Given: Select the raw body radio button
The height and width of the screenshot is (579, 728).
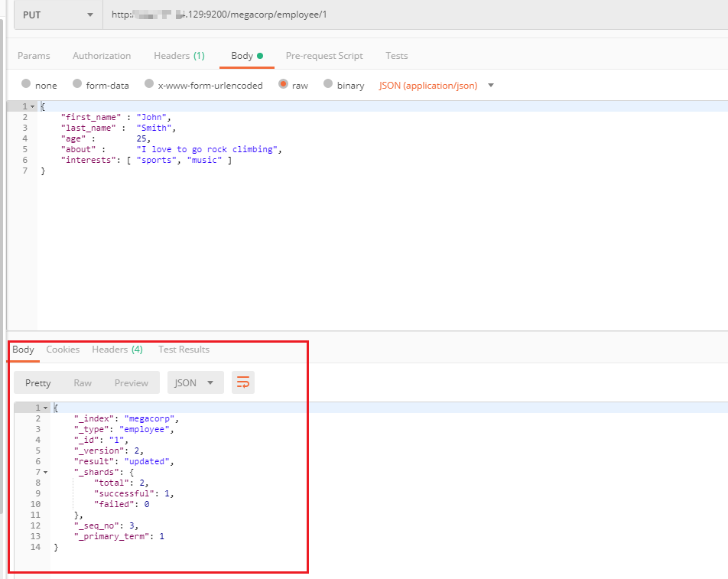Looking at the screenshot, I should (283, 83).
